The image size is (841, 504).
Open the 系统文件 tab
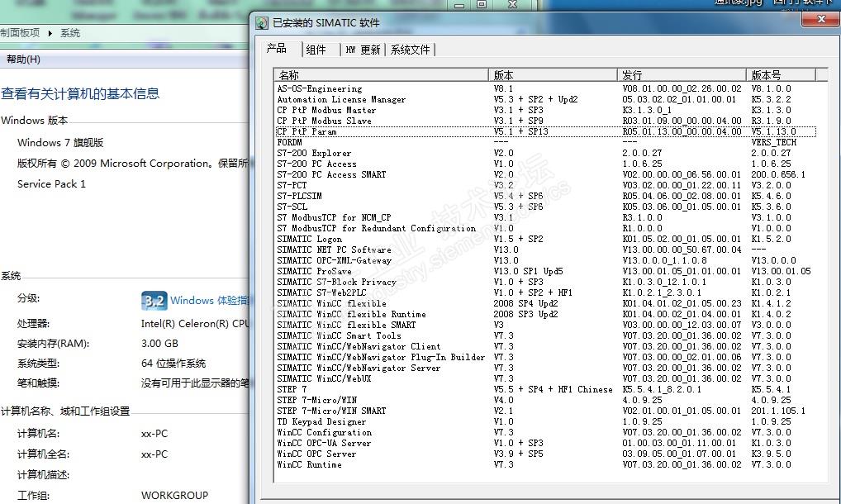point(410,50)
